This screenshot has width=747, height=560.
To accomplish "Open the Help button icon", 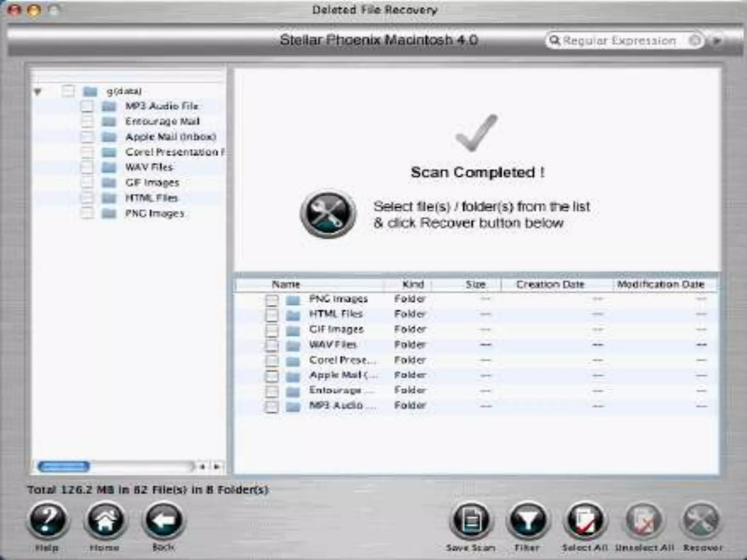I will [48, 520].
